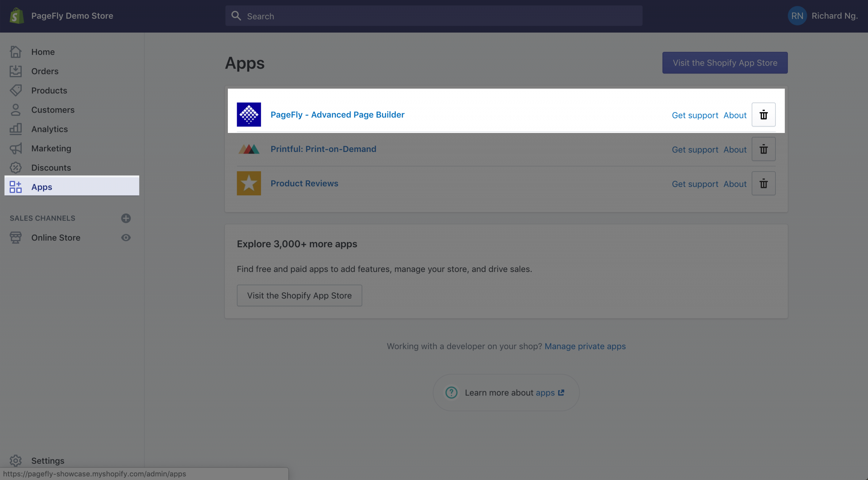
Task: Get support for Printful app
Action: 695,150
